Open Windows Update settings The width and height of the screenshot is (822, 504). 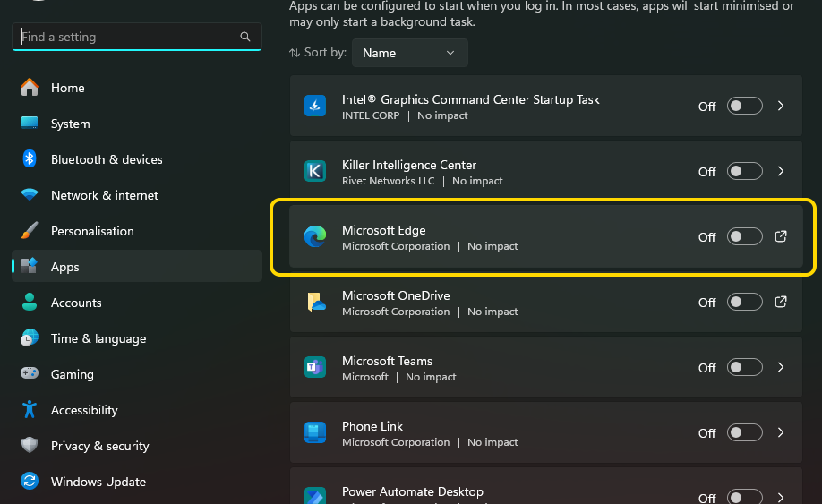[x=137, y=482]
